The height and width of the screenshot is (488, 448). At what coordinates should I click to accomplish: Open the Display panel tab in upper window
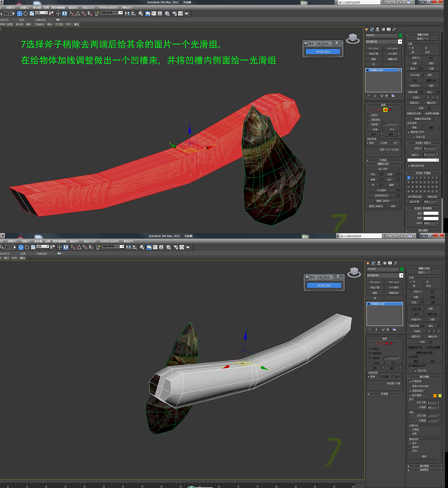pyautogui.click(x=389, y=29)
